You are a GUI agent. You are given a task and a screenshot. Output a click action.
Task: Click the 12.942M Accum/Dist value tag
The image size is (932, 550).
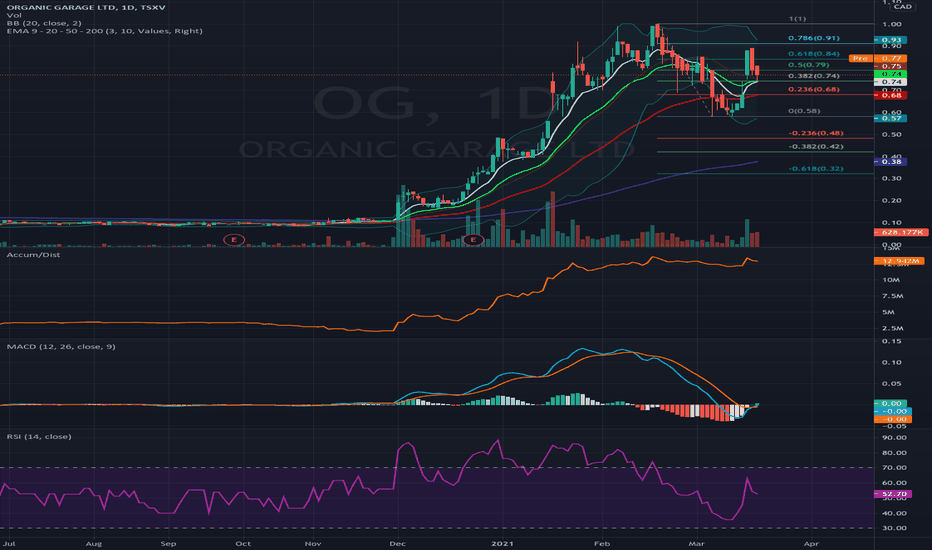(x=899, y=261)
